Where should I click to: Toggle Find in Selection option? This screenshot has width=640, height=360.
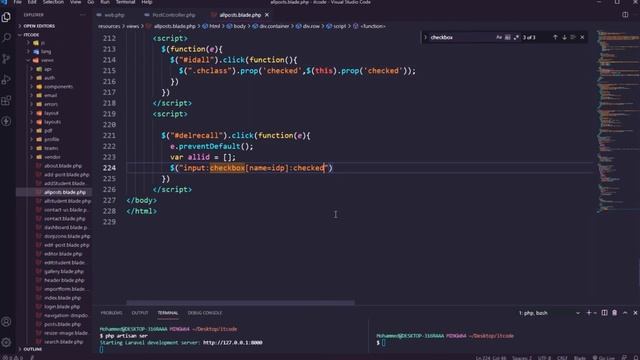tap(573, 37)
